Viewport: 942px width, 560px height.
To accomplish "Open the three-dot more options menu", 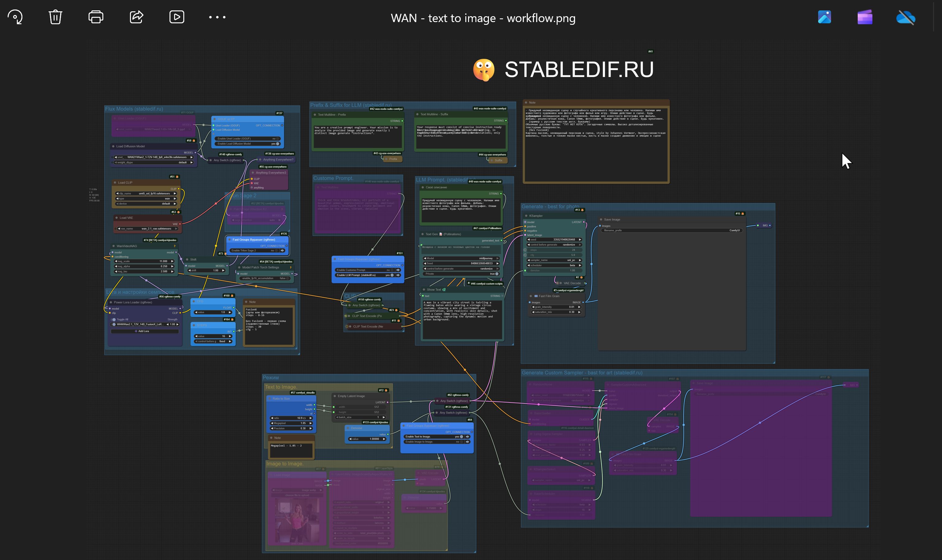I will click(217, 17).
